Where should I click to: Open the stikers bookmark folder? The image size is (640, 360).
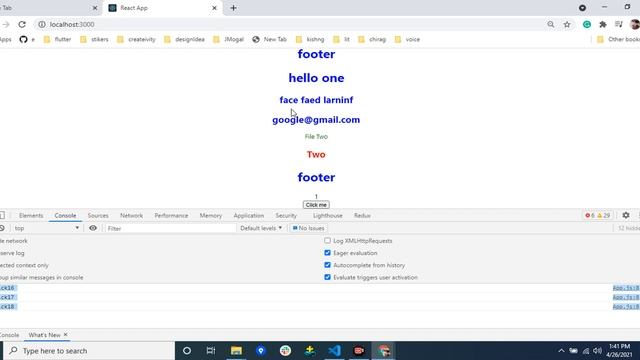click(95, 40)
